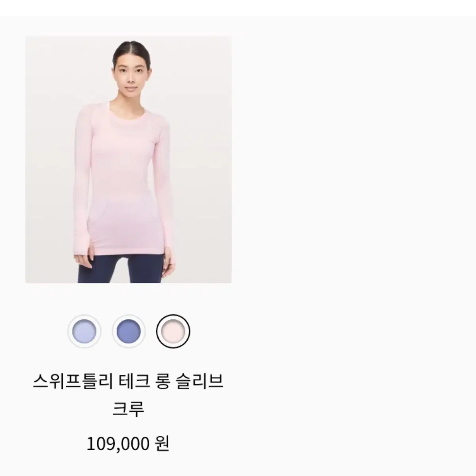Screen dimensions: 476x476
Task: View the 스위프틀리 long sleeve crew details
Action: click(128, 395)
